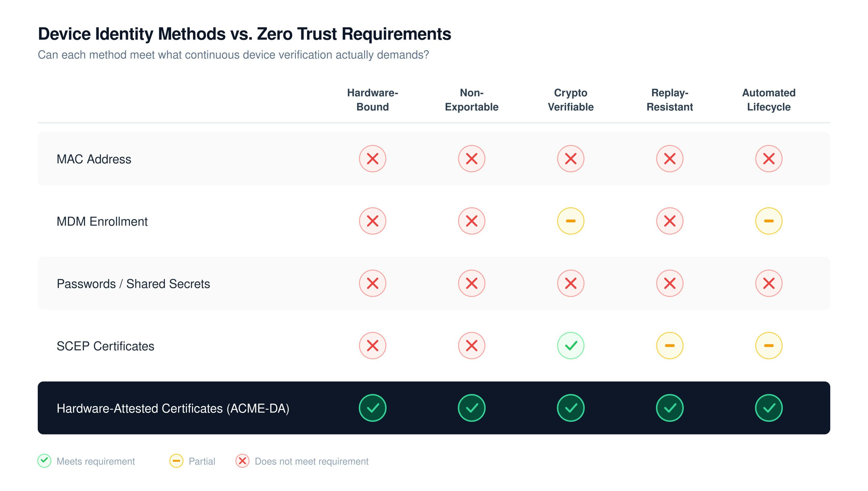The image size is (868, 491).
Task: Click the Passwords / Shared Secrets row label
Action: tap(133, 284)
